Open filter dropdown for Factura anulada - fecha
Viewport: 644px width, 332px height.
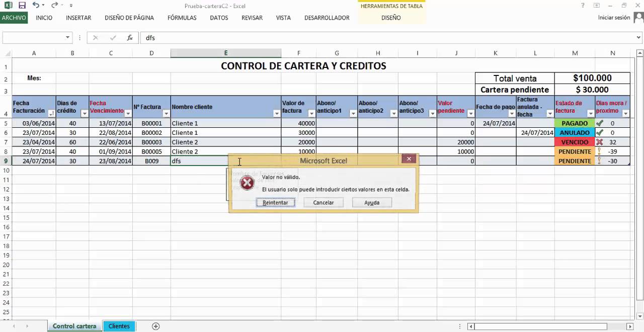550,114
